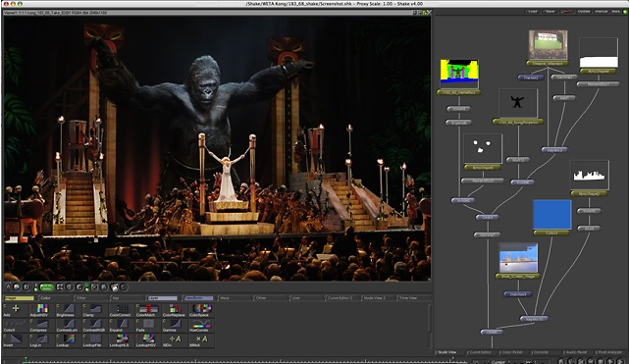This screenshot has width=629, height=364.
Task: Open the Image tool tab
Action: [x=20, y=298]
